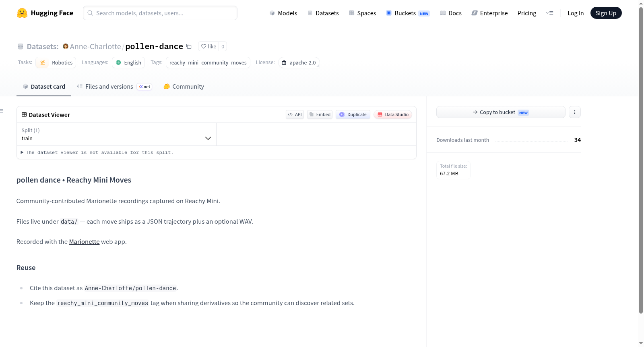The height and width of the screenshot is (347, 644).
Task: Click the Sign Up button
Action: (x=606, y=13)
